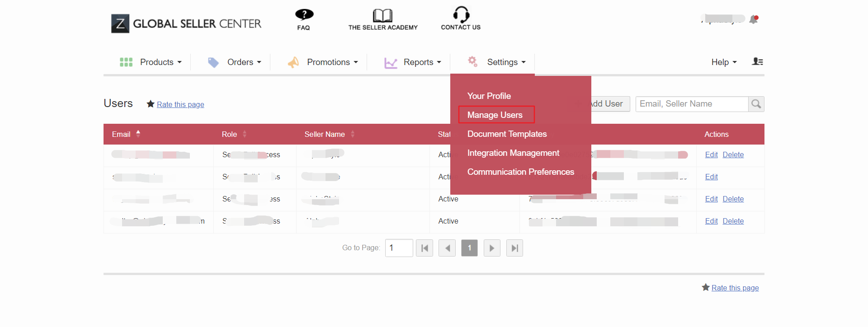Focus the Email, Seller Name search field
Viewport: 868px width, 327px height.
(x=692, y=104)
